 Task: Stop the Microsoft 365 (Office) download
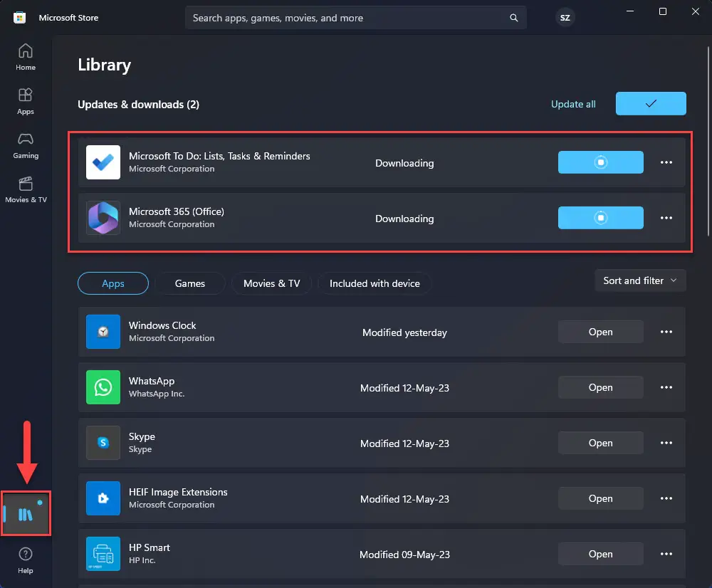[600, 218]
